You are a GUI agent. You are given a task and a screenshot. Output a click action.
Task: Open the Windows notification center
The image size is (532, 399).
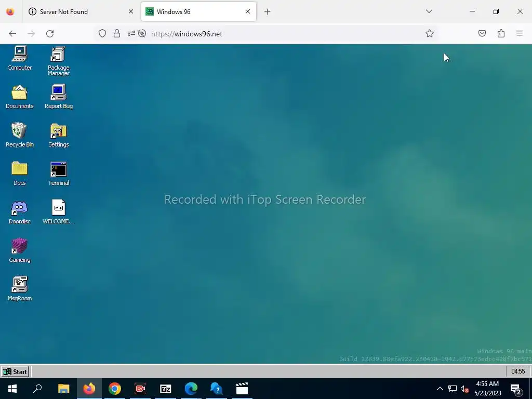point(516,389)
